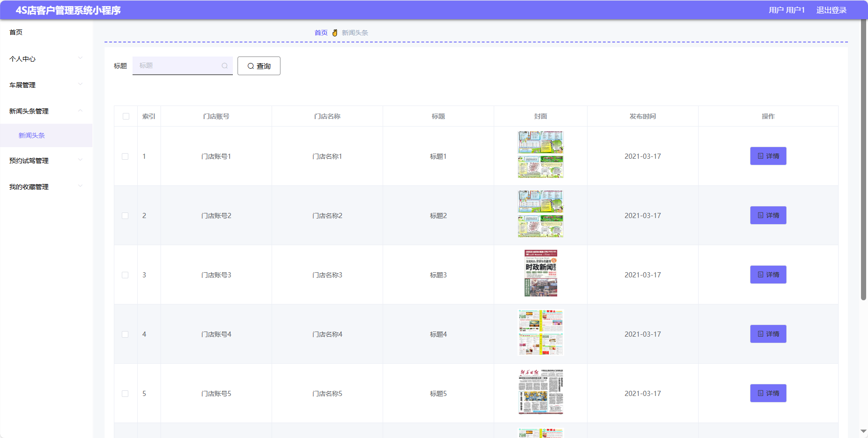Open cover thumbnail for 标题2

pyautogui.click(x=540, y=214)
